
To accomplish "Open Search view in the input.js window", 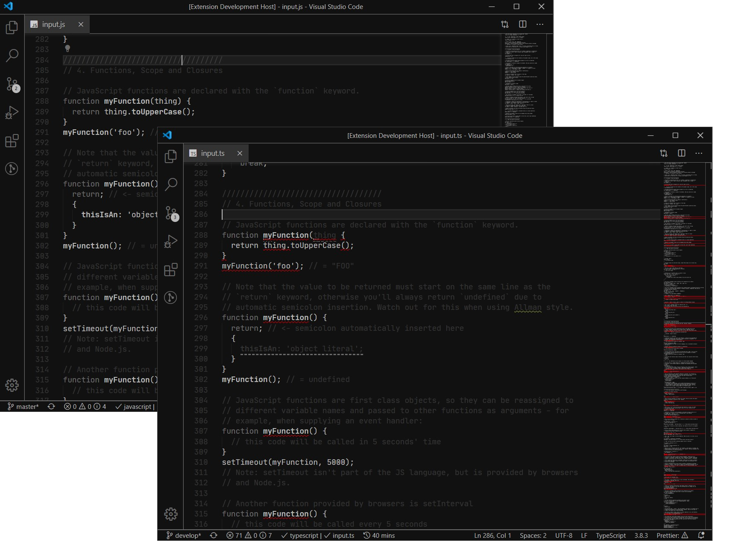I will pos(12,55).
